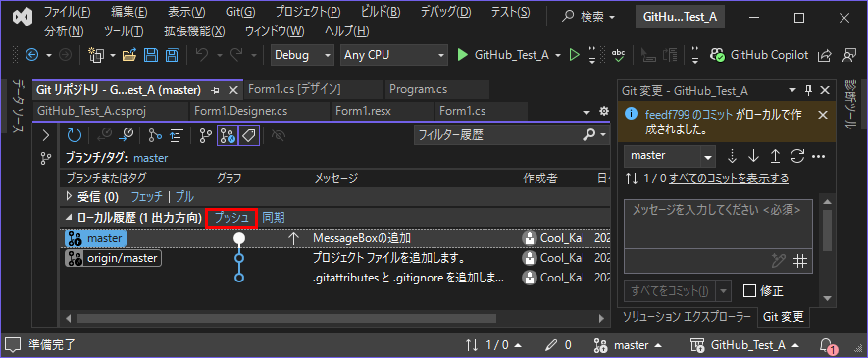Click Pull down-arrow icon in Git Changes
The width and height of the screenshot is (868, 358).
[753, 157]
